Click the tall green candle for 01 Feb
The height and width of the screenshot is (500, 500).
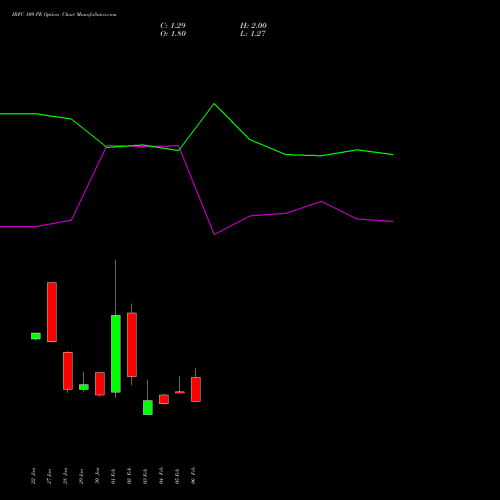[116, 354]
